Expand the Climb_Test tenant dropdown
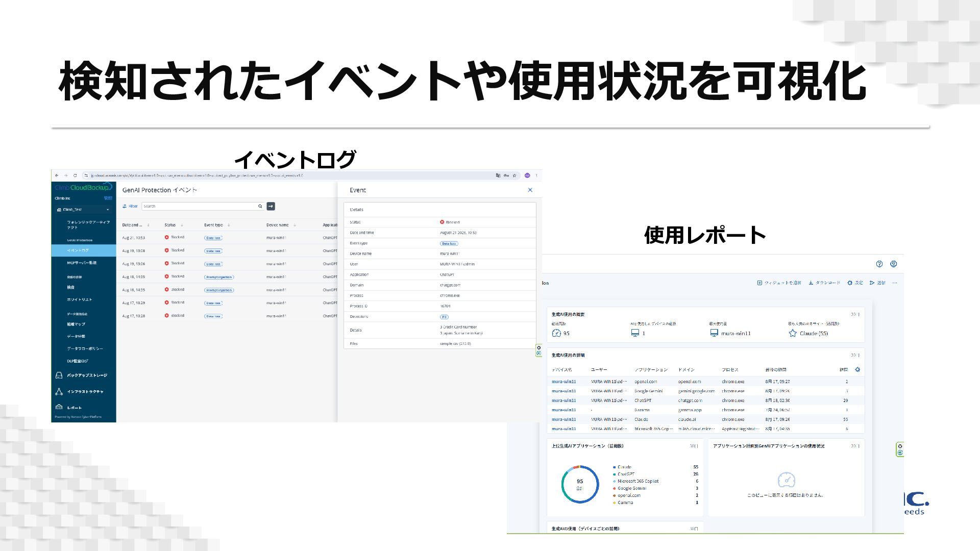Viewport: 980px width, 551px height. (108, 210)
